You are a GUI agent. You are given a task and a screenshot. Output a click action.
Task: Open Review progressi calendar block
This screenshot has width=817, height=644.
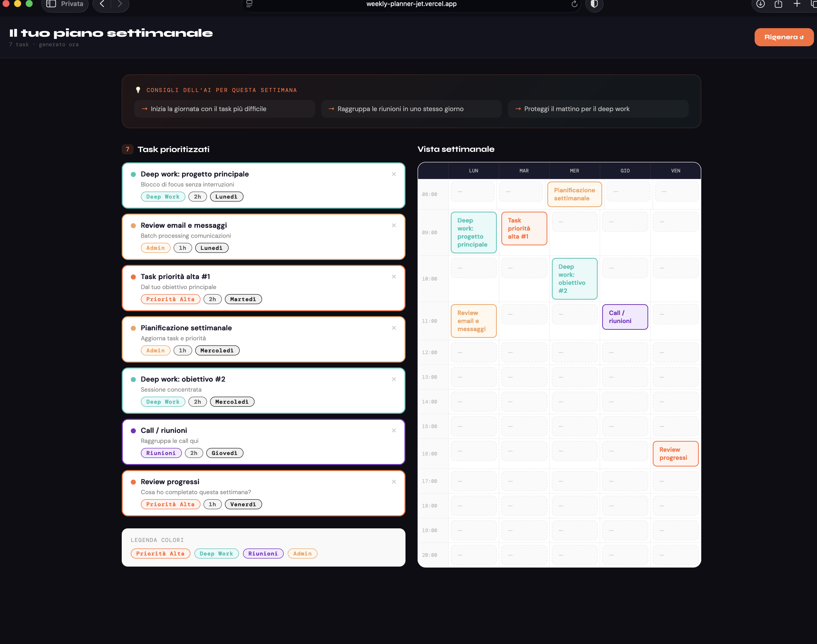coord(676,453)
